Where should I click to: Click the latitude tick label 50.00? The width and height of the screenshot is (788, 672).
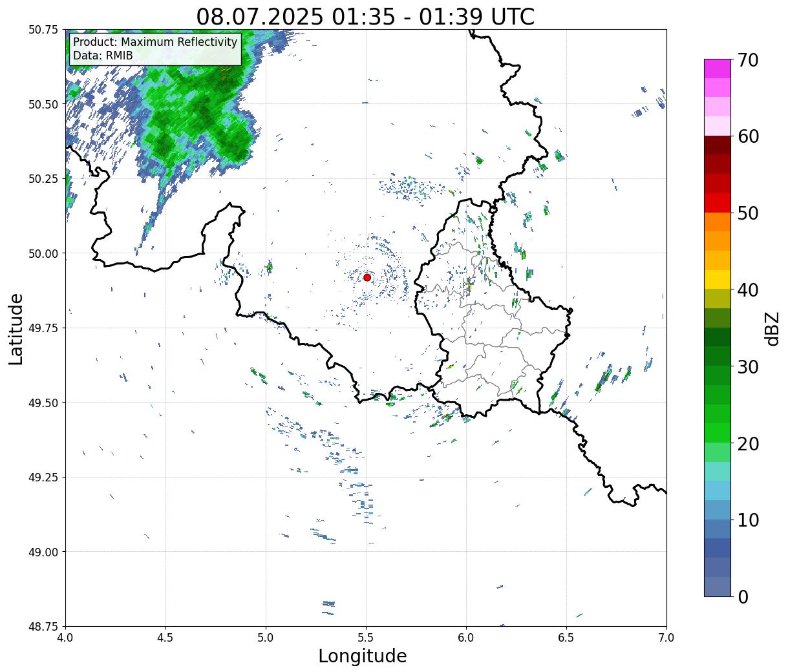click(x=43, y=253)
